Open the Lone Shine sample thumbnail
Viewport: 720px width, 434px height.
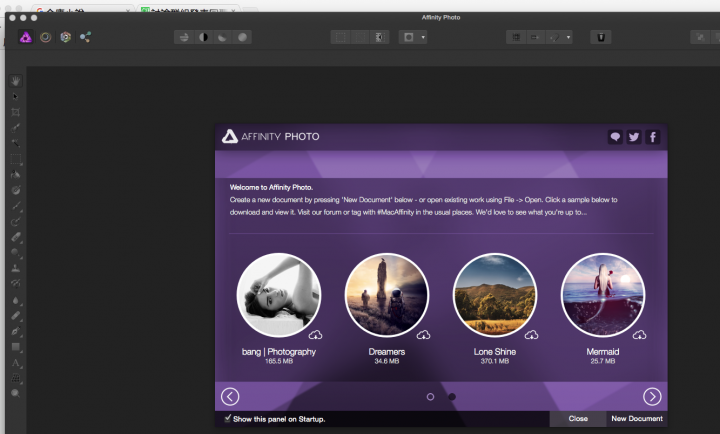click(495, 295)
